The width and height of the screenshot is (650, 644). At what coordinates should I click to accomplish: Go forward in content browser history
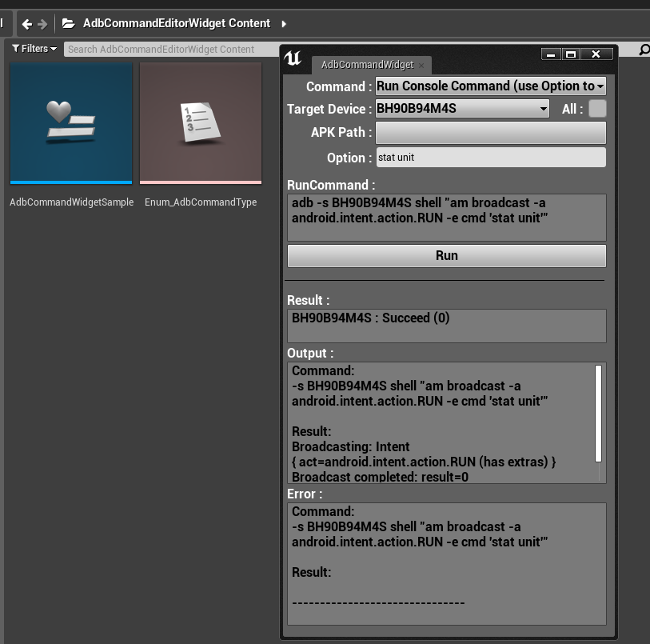[x=42, y=24]
